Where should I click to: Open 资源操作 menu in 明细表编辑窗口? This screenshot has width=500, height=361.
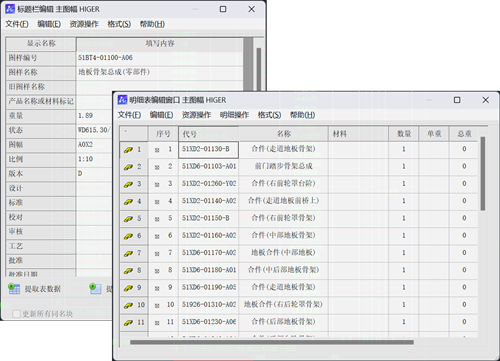pos(196,115)
